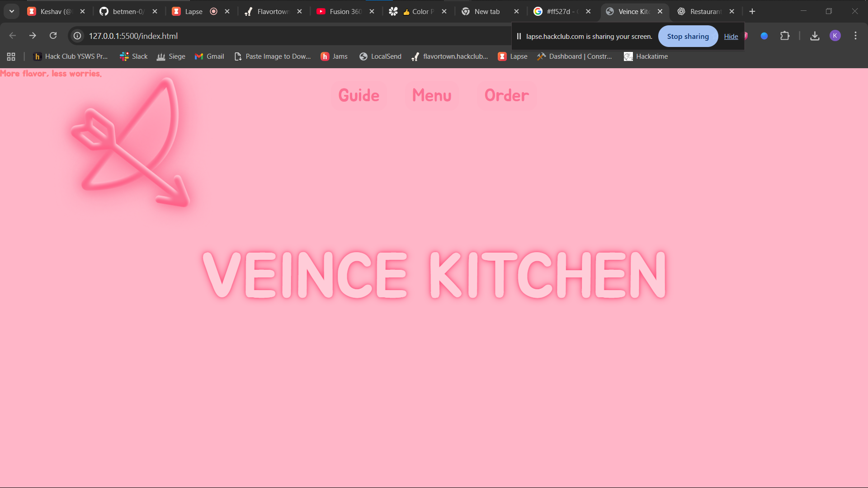Open the apps grid icon in bookmarks bar
The width and height of the screenshot is (868, 488).
coord(11,56)
